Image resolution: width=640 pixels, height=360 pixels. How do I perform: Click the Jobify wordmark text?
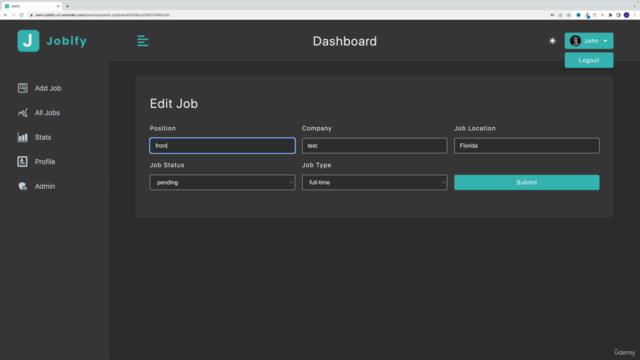point(67,41)
